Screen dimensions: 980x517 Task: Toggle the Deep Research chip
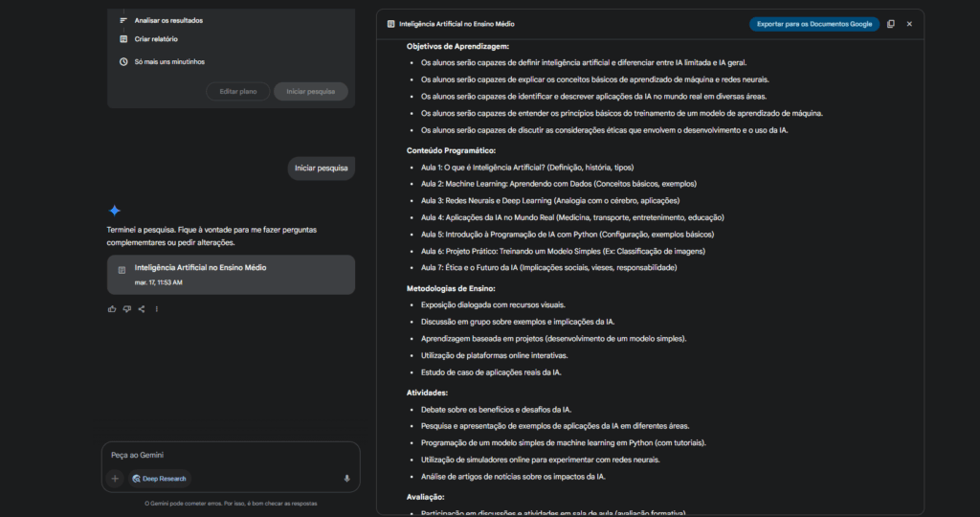(x=159, y=478)
